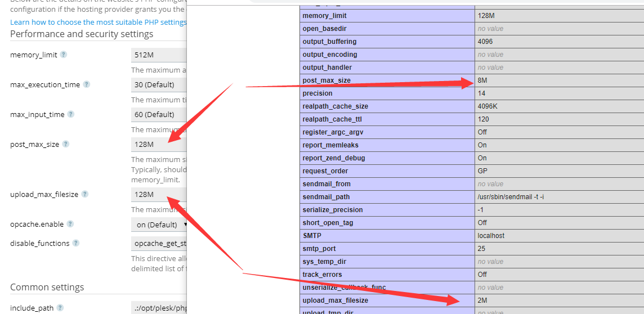This screenshot has width=644, height=314.
Task: Click the post_max_size field showing 128M
Action: coord(159,145)
